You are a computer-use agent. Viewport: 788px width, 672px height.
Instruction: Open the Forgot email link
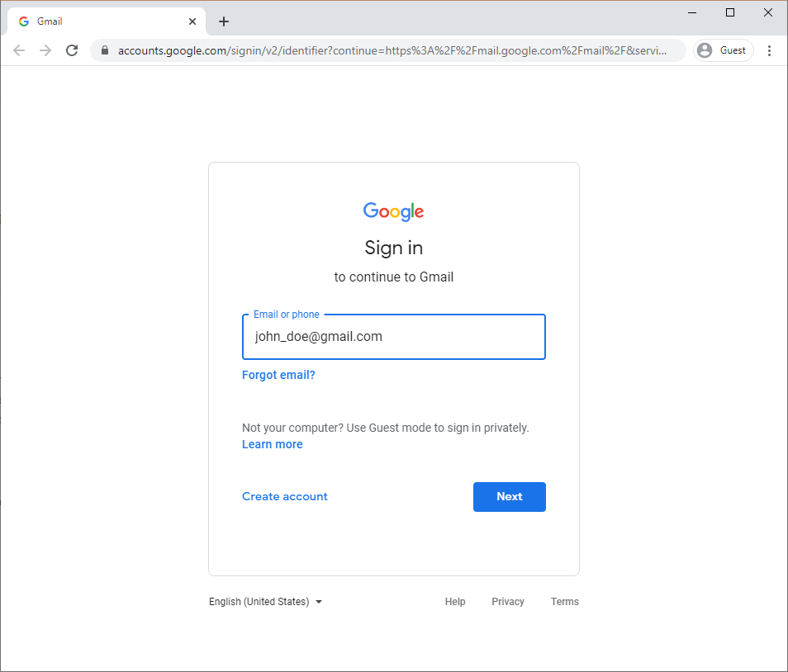point(278,375)
